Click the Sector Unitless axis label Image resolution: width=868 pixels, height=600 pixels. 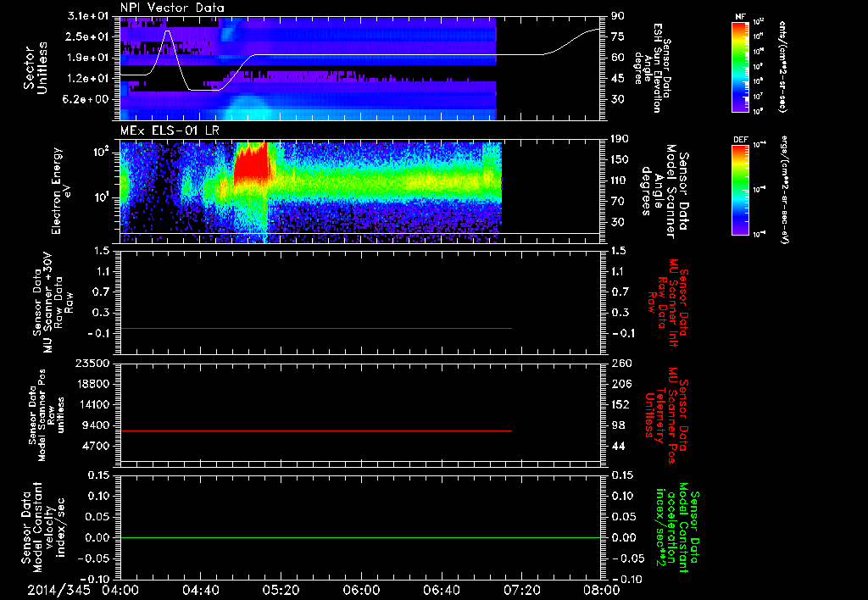click(36, 68)
